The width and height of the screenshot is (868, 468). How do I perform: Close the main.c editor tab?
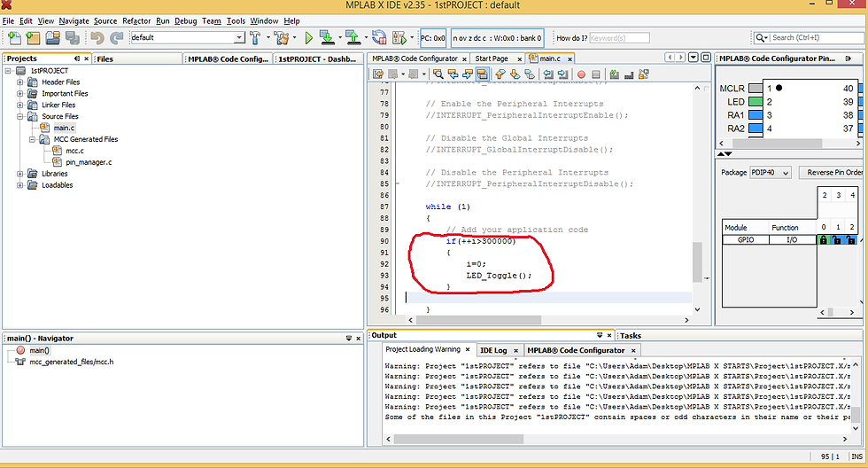tap(570, 59)
